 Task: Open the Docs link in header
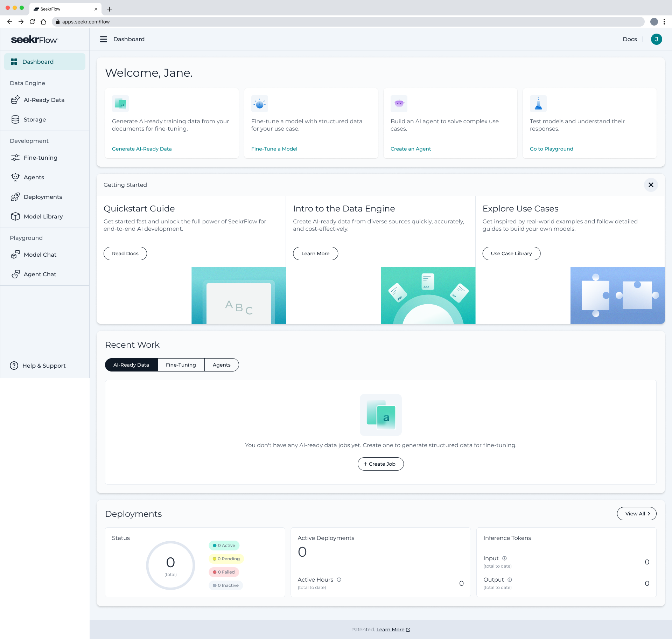click(630, 39)
